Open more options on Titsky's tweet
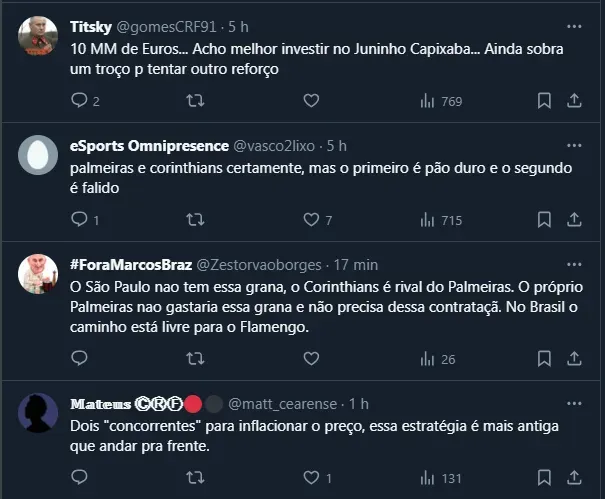 (x=574, y=26)
